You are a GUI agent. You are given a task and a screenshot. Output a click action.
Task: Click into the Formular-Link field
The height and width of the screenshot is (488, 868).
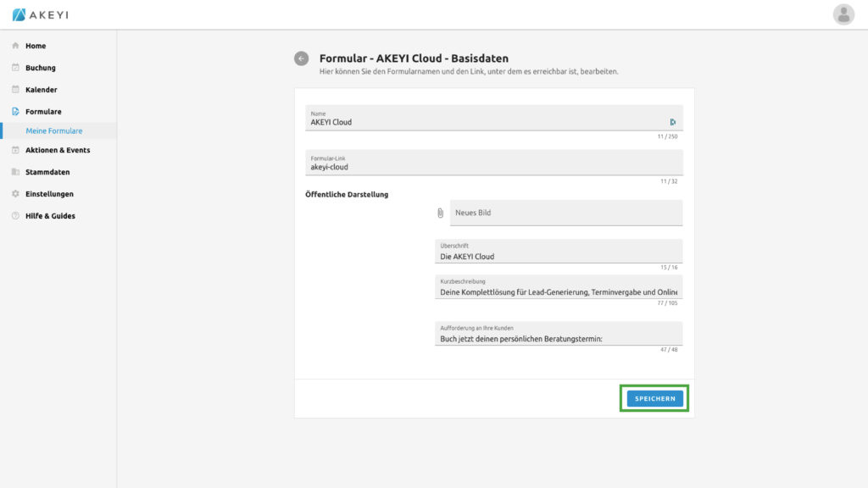tap(493, 167)
